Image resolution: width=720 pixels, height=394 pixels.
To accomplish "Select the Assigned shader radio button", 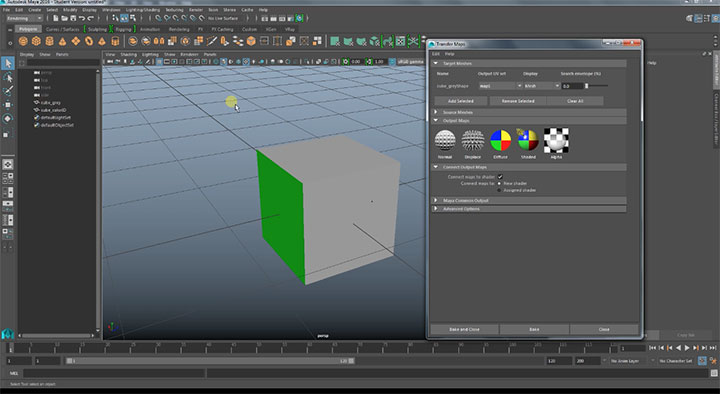I will coord(499,190).
